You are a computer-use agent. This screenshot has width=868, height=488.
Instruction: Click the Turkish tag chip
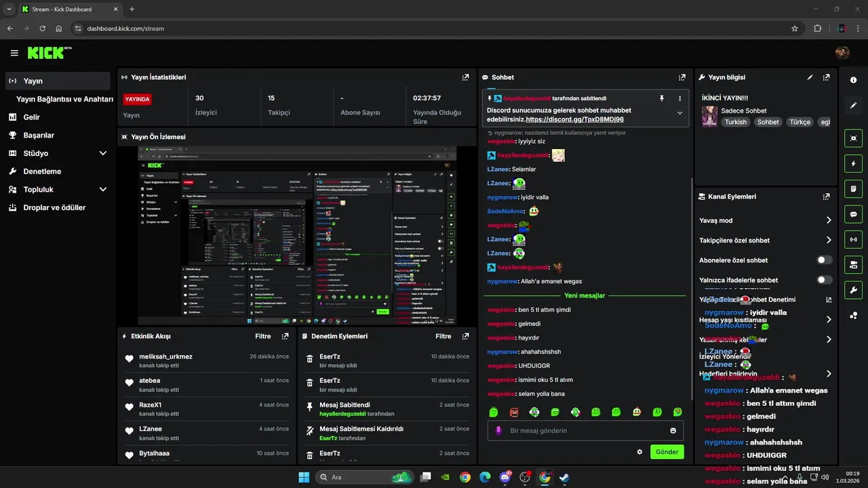pyautogui.click(x=735, y=122)
